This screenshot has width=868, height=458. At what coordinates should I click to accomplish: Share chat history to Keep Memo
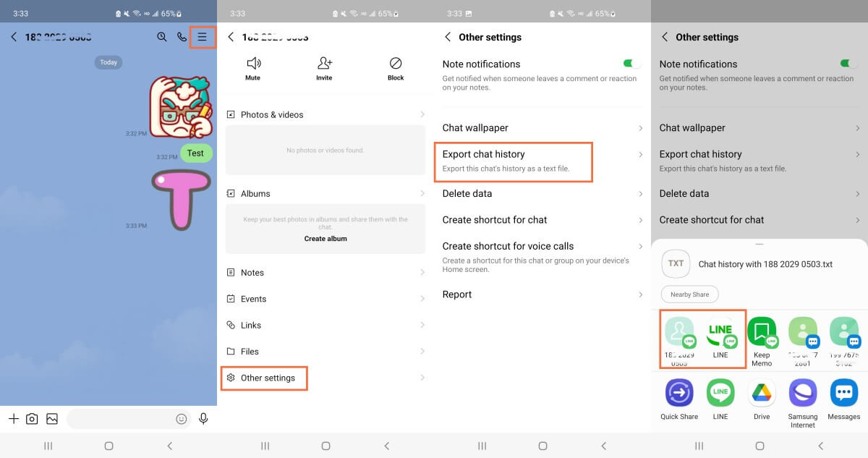click(762, 333)
